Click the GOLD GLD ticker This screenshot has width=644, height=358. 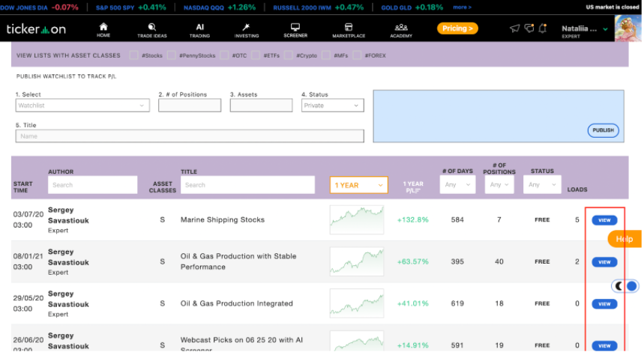412,7
